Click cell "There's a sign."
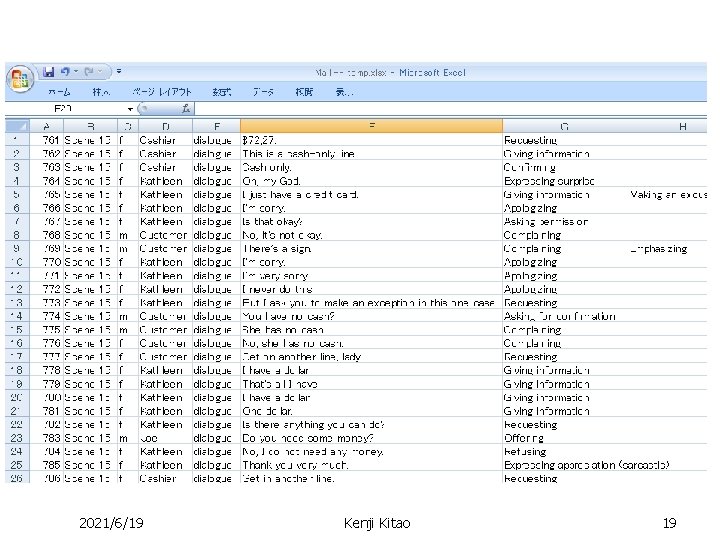The image size is (720, 540). (x=371, y=248)
